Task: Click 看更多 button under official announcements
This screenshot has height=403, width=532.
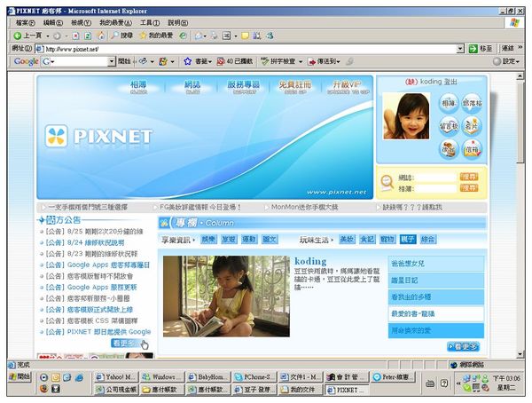Action: pos(126,344)
